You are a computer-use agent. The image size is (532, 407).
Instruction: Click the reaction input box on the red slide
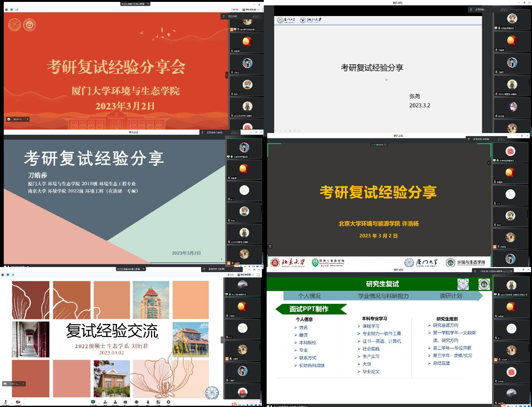(18, 119)
